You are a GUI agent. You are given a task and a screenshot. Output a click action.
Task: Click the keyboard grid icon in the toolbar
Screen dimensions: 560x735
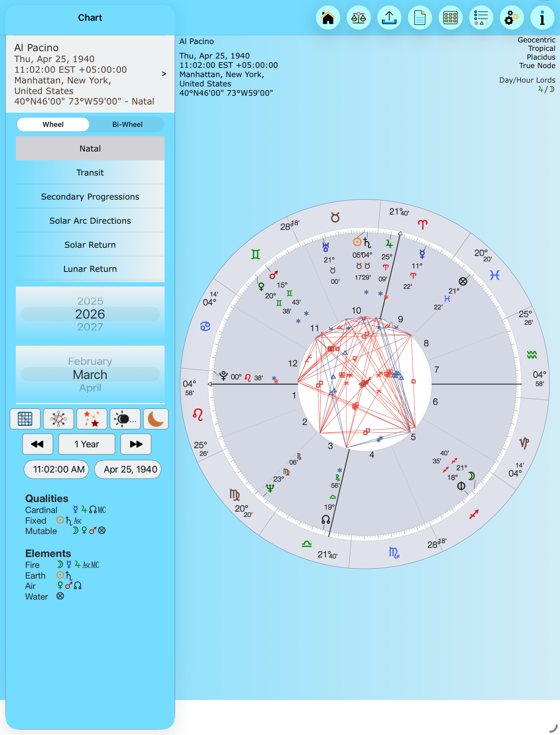point(450,18)
